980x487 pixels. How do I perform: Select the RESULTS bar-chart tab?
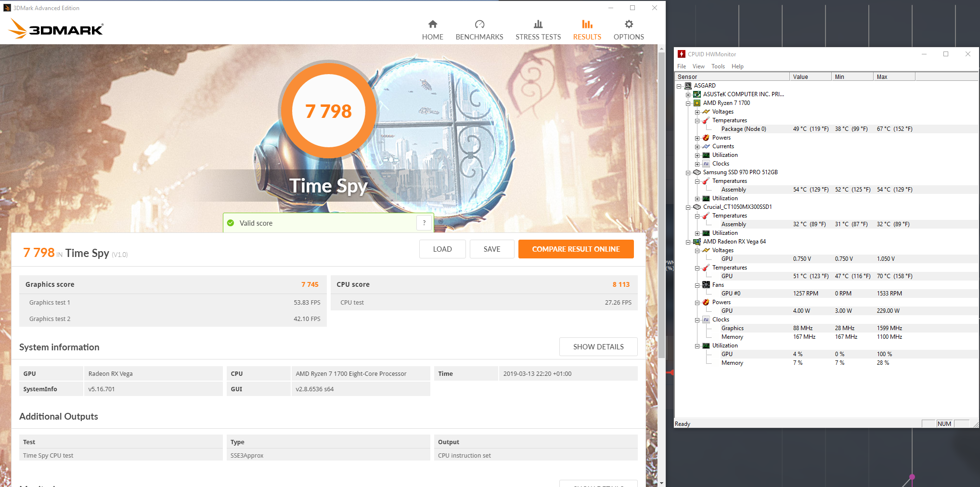click(587, 30)
